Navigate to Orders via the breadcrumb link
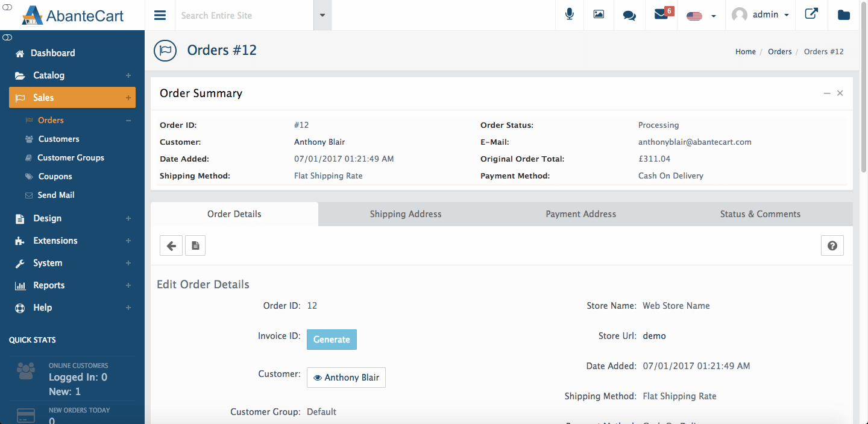The height and width of the screenshot is (424, 868). (779, 51)
